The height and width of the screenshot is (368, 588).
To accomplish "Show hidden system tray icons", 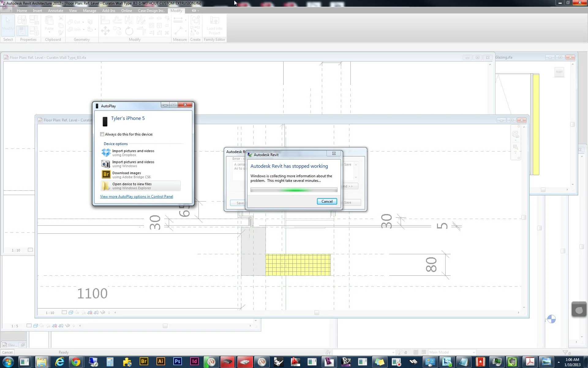I will pos(559,362).
